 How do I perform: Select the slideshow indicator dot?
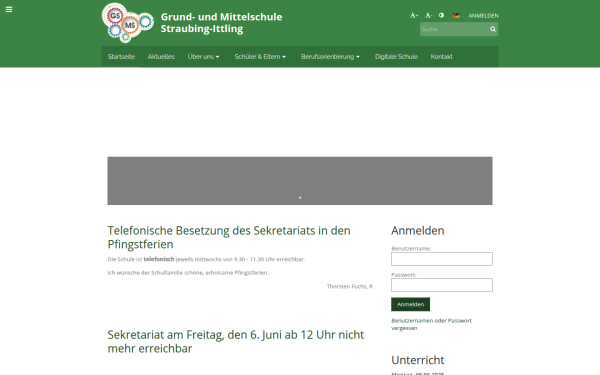300,198
